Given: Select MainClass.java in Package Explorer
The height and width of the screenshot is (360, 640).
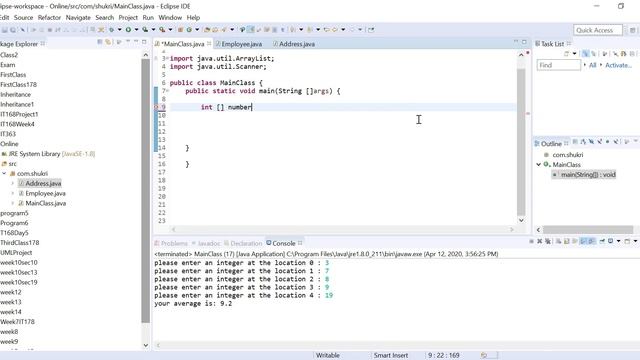Looking at the screenshot, I should coord(45,203).
